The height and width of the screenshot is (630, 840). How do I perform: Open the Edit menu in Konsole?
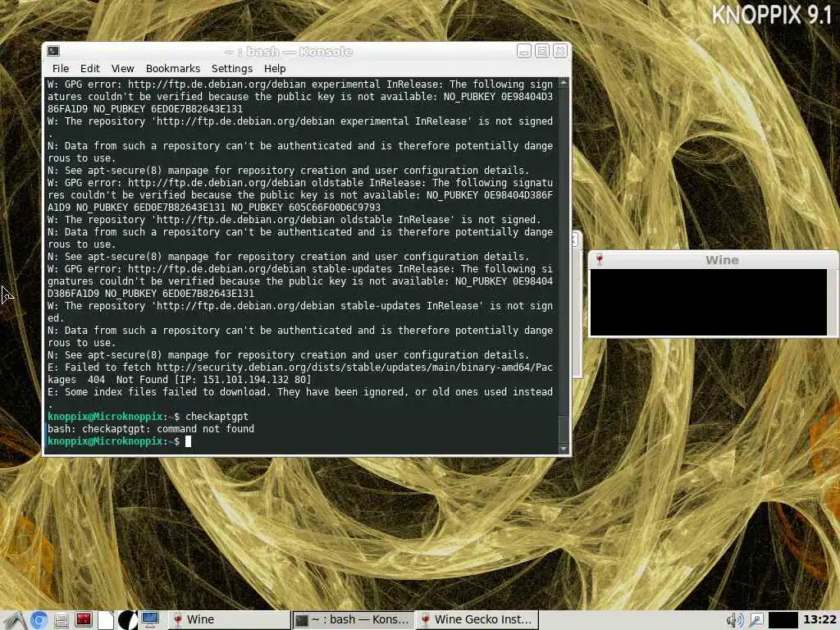[90, 69]
